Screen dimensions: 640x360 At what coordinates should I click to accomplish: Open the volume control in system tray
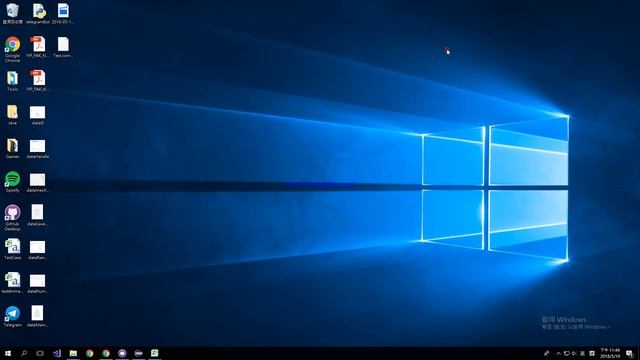[x=574, y=353]
